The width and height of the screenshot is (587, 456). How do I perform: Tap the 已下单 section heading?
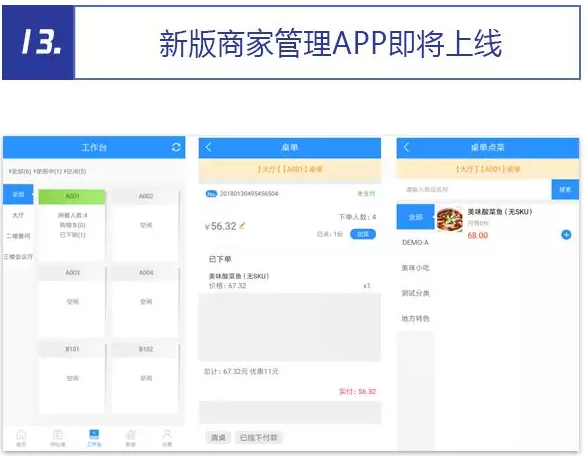[220, 259]
